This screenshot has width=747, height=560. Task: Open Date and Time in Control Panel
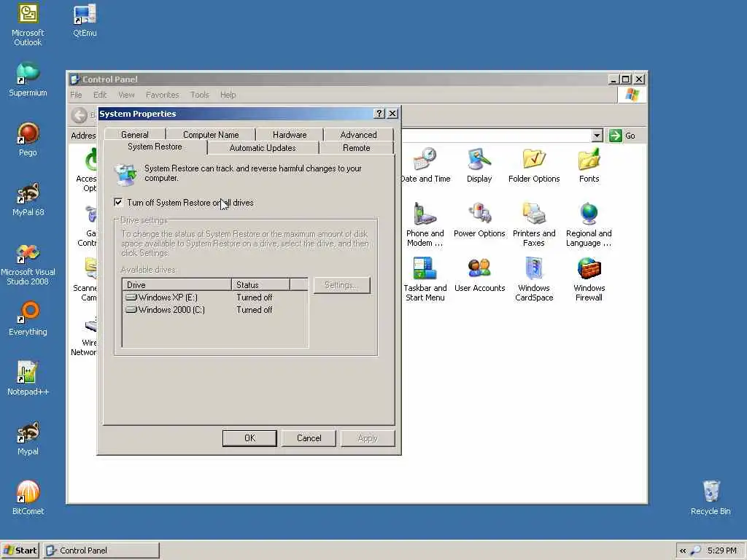point(425,166)
